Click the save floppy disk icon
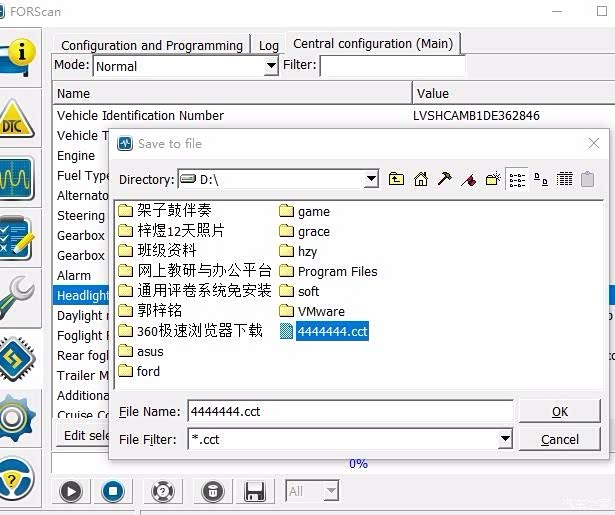This screenshot has height=515, width=615. 255,491
